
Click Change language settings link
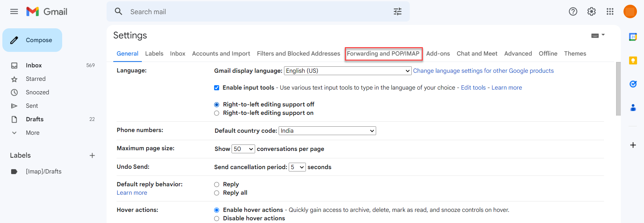pyautogui.click(x=483, y=71)
